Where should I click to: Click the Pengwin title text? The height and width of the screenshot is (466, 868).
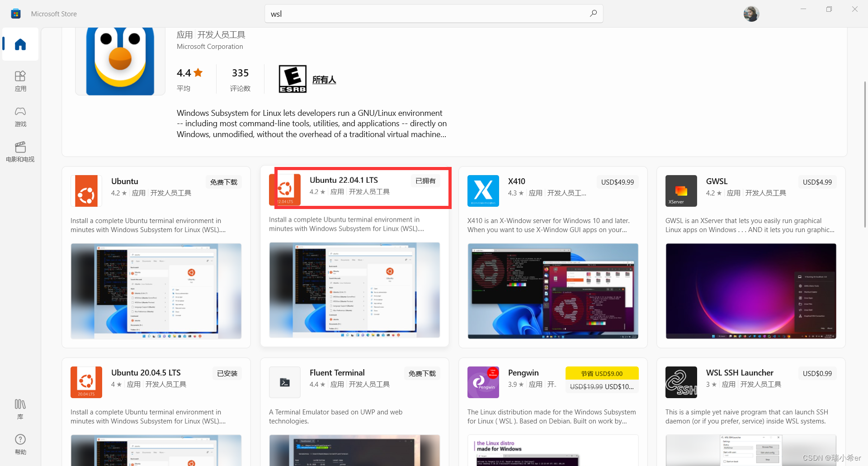[523, 373]
